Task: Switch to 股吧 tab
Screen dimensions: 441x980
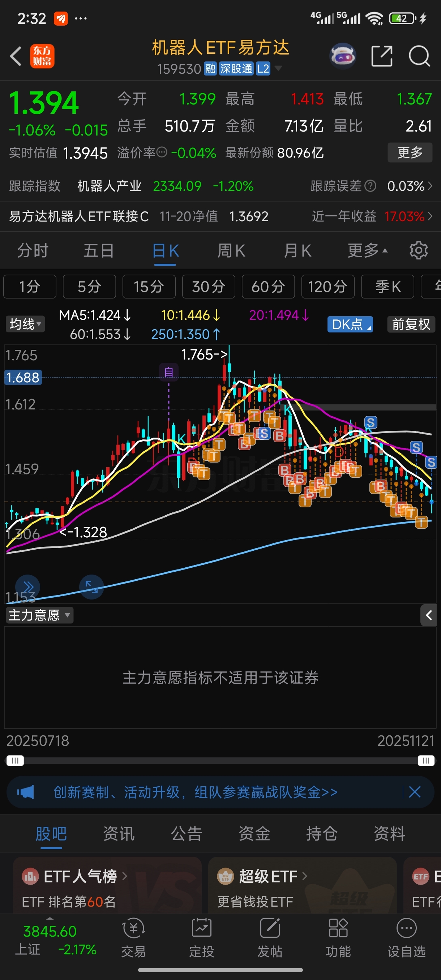Action: 51,834
